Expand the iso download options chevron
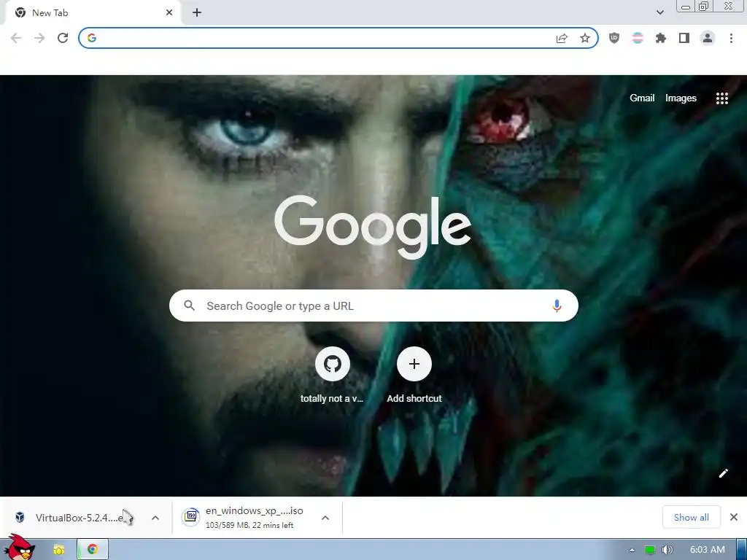Screen dimensions: 747x560 (325, 518)
